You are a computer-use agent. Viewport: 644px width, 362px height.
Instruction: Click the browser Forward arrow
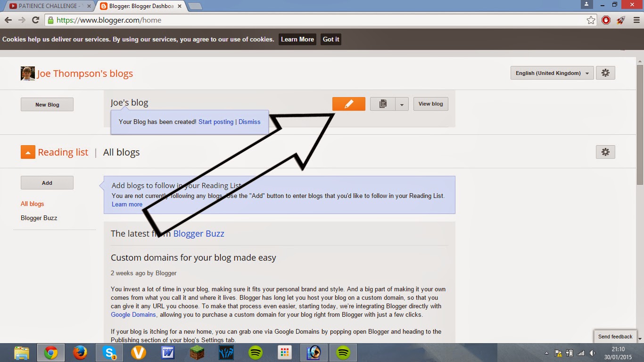point(22,20)
